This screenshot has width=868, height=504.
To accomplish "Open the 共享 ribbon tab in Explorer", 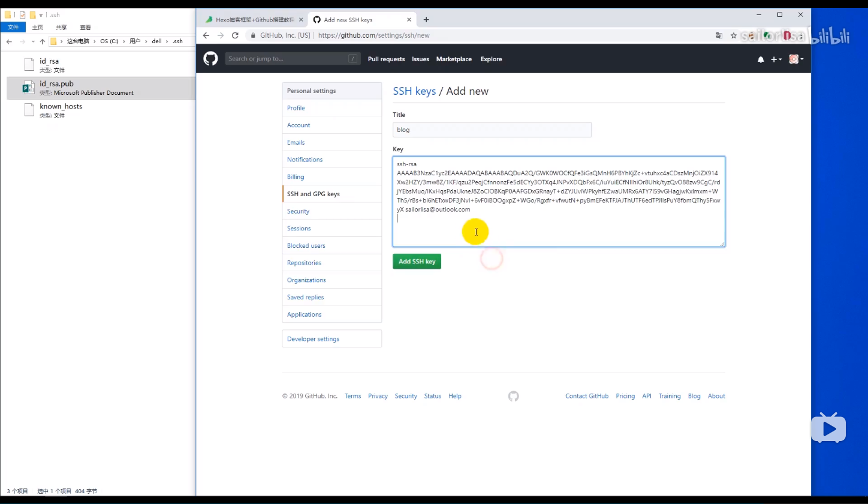I will tap(61, 27).
